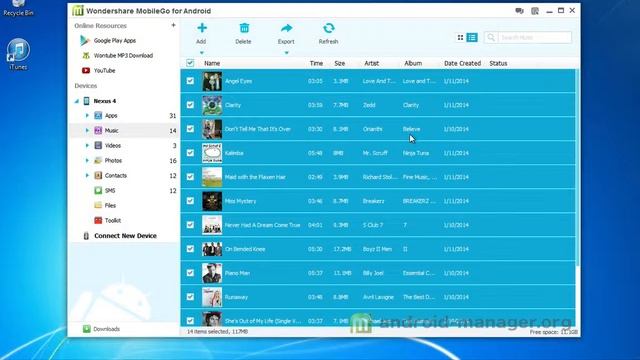The height and width of the screenshot is (360, 640).
Task: Uncheck the Kalimba song
Action: point(190,153)
